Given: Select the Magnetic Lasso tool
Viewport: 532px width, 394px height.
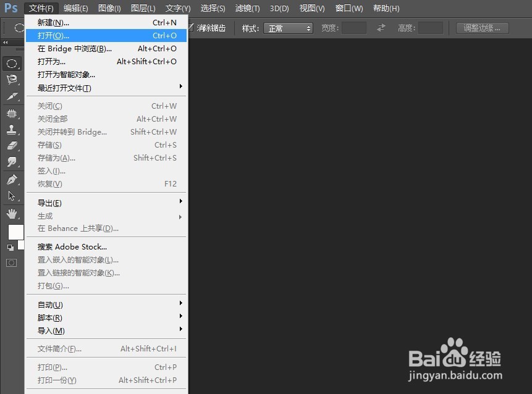Looking at the screenshot, I should point(12,80).
